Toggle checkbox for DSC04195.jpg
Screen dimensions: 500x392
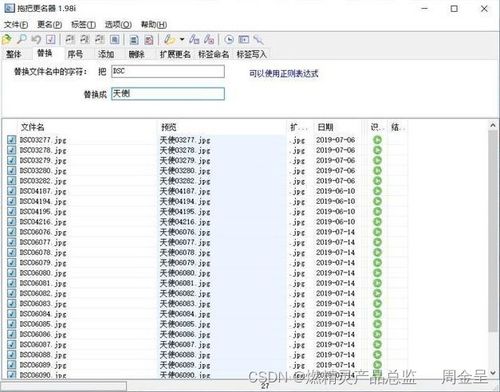click(11, 211)
